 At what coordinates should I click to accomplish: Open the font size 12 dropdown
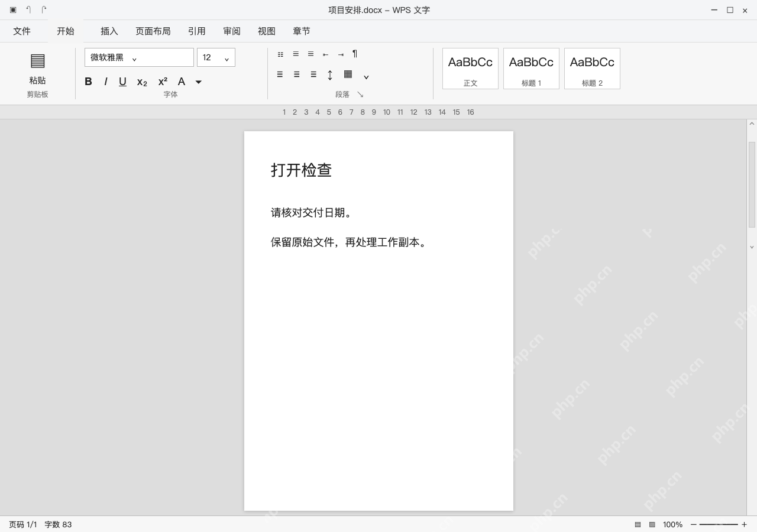pyautogui.click(x=216, y=57)
